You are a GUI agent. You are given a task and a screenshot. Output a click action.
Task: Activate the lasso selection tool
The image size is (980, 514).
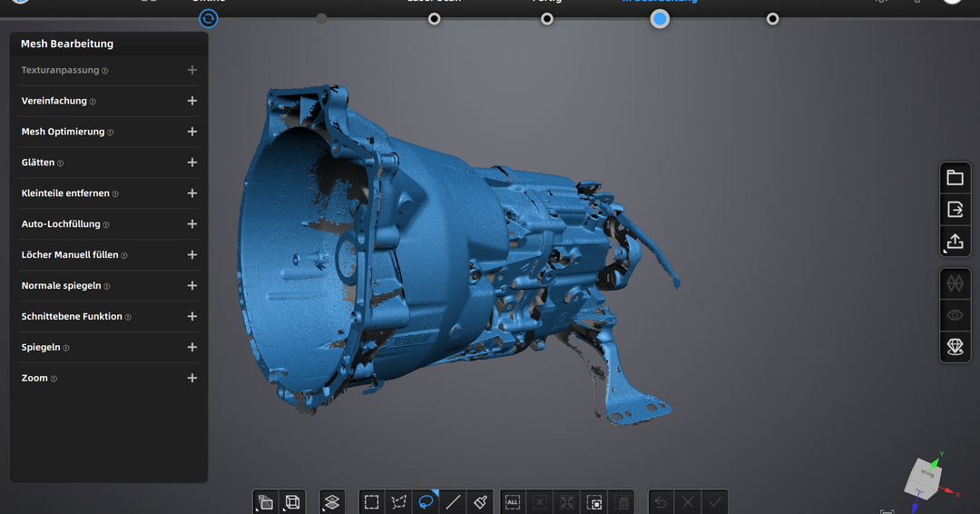[x=426, y=501]
